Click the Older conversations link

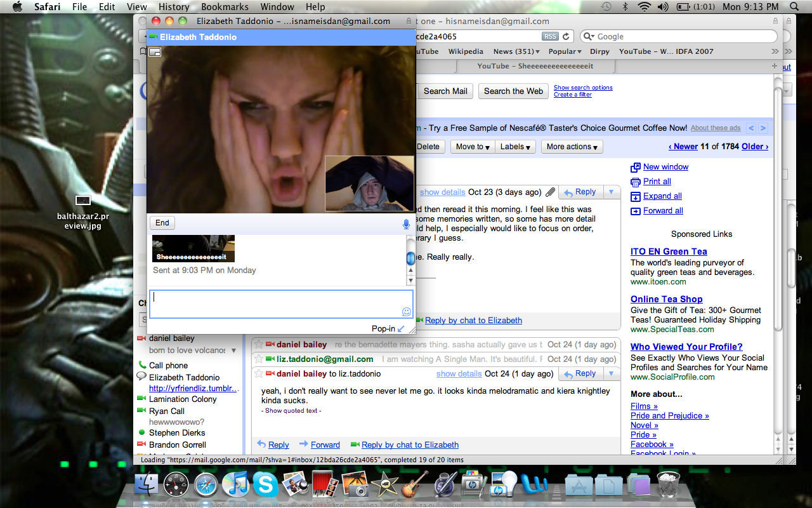(755, 147)
